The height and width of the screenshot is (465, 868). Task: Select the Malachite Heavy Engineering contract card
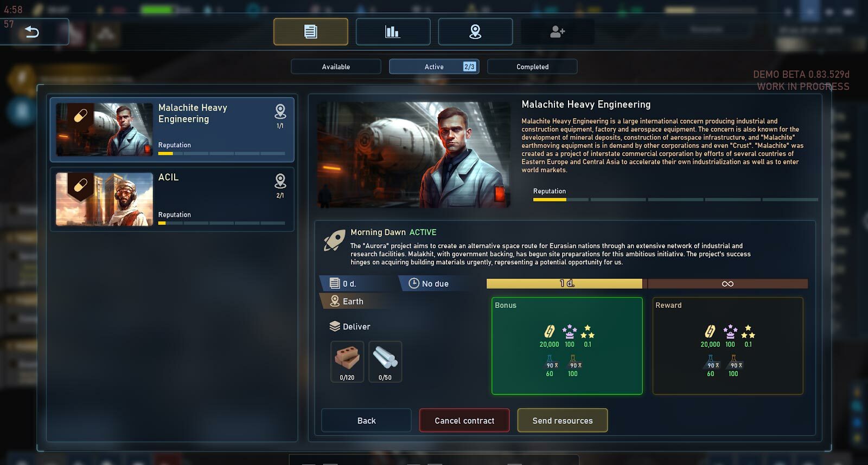[x=172, y=130]
